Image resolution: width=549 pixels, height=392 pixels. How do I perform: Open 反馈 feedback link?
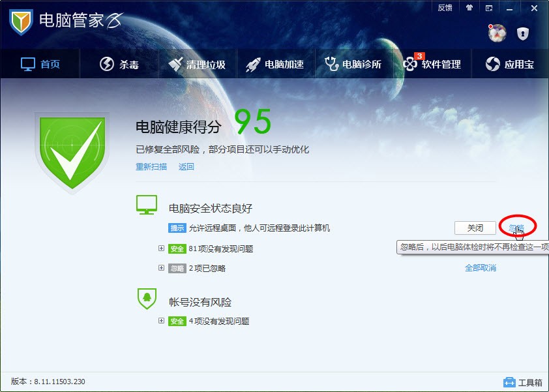click(x=445, y=8)
